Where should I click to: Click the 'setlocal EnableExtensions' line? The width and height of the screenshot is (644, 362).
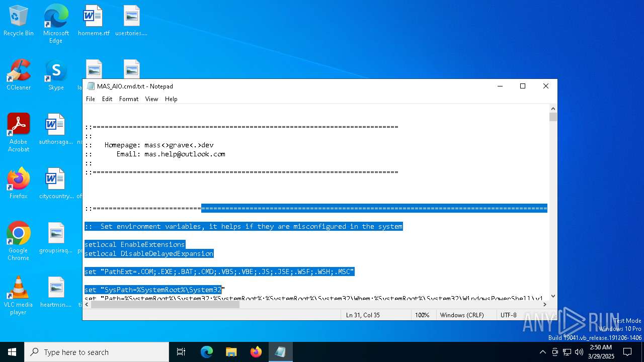(135, 244)
